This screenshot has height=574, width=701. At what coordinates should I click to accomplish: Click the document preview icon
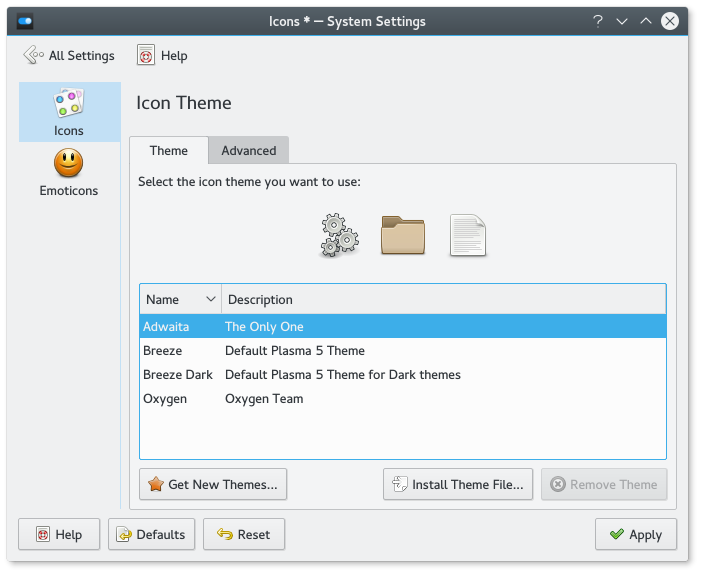click(468, 235)
